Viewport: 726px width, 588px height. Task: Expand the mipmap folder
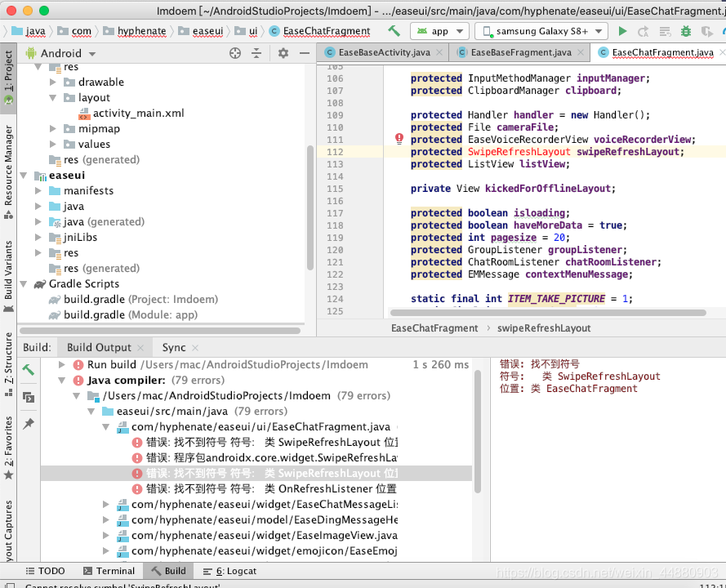[53, 129]
